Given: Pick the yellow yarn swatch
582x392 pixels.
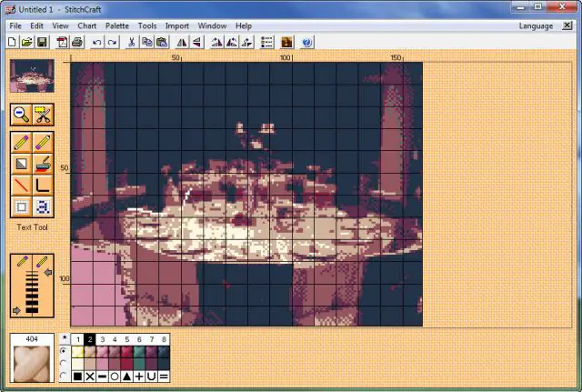Looking at the screenshot, I should pyautogui.click(x=77, y=352).
